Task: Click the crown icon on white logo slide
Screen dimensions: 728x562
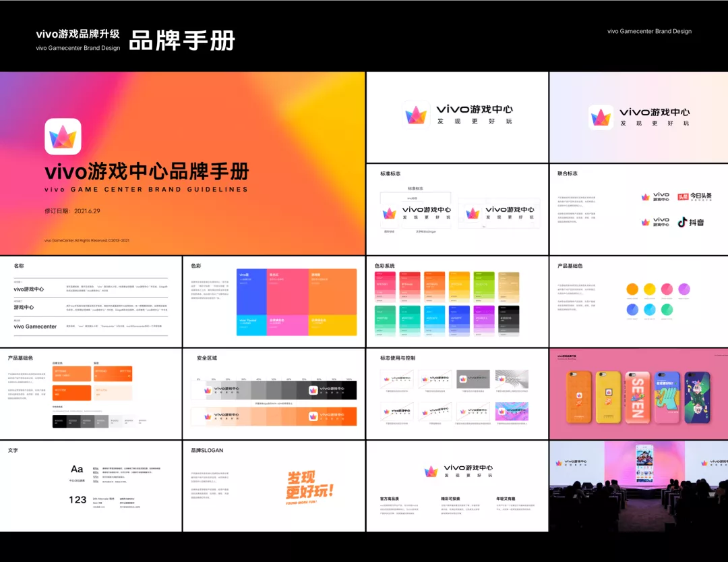Action: pos(416,114)
